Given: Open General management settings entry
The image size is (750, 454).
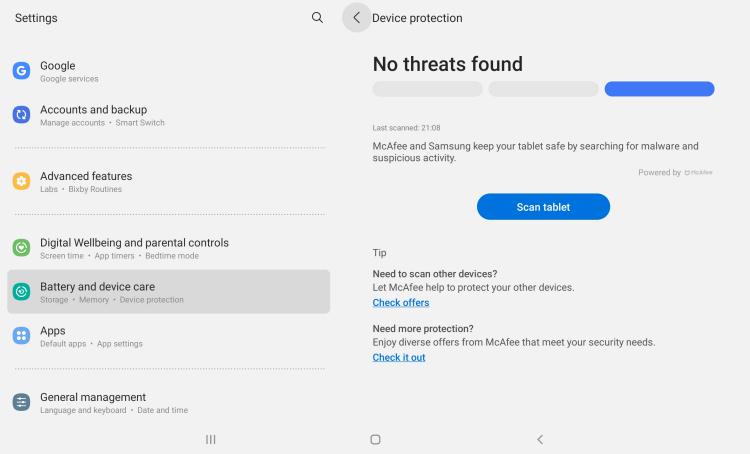Looking at the screenshot, I should [168, 402].
